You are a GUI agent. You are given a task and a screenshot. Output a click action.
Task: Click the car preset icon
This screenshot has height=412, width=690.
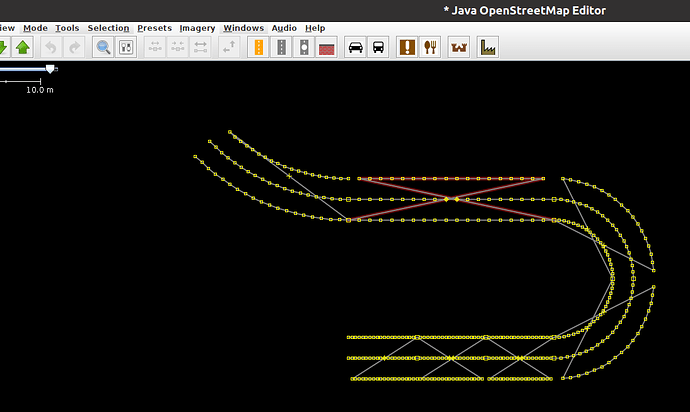pos(355,47)
